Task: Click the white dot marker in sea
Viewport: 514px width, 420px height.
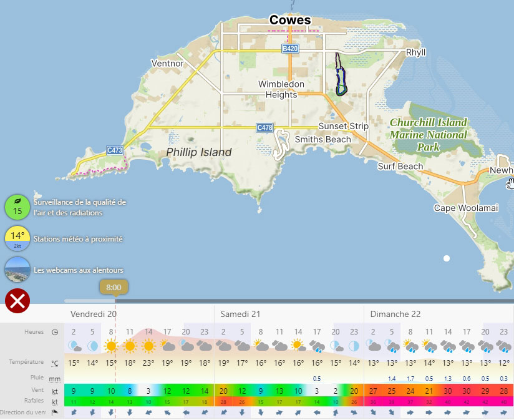Action: 447,258
